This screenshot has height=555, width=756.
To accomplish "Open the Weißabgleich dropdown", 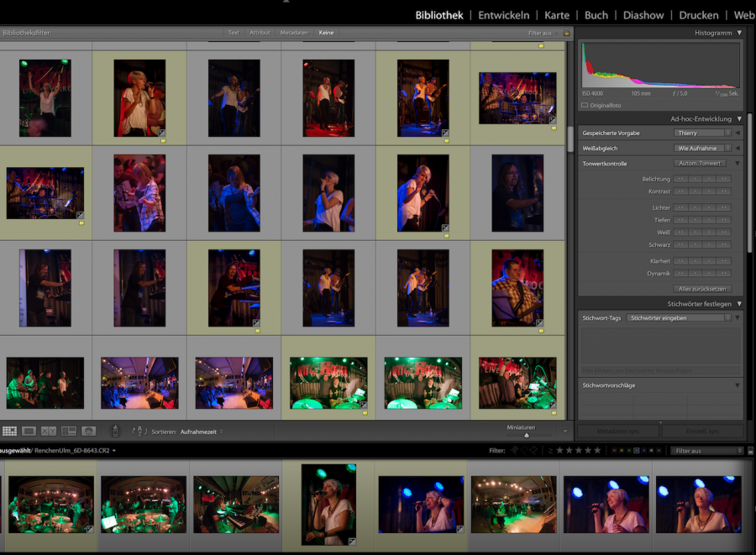I will click(x=701, y=149).
